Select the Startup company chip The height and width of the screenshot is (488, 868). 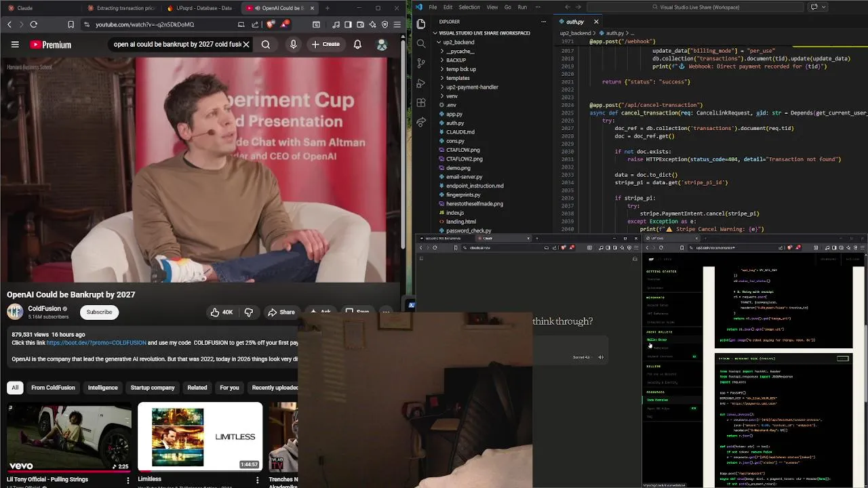click(x=153, y=388)
